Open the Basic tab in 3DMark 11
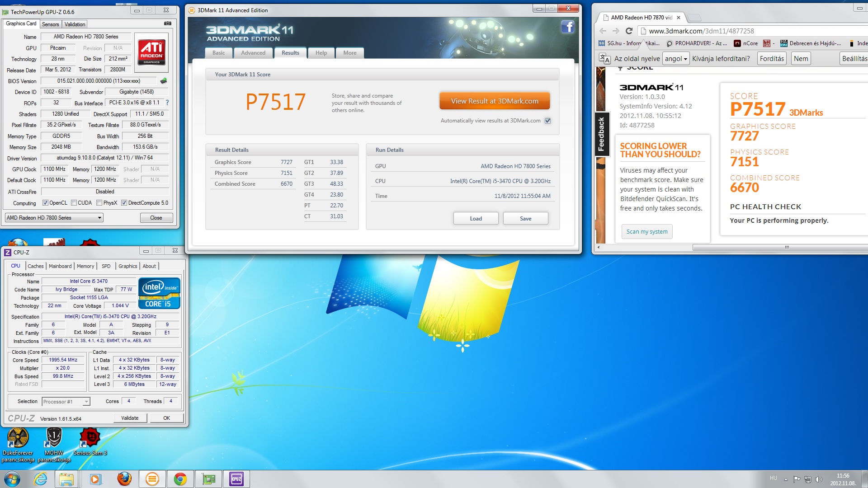The image size is (868, 488). coord(219,53)
